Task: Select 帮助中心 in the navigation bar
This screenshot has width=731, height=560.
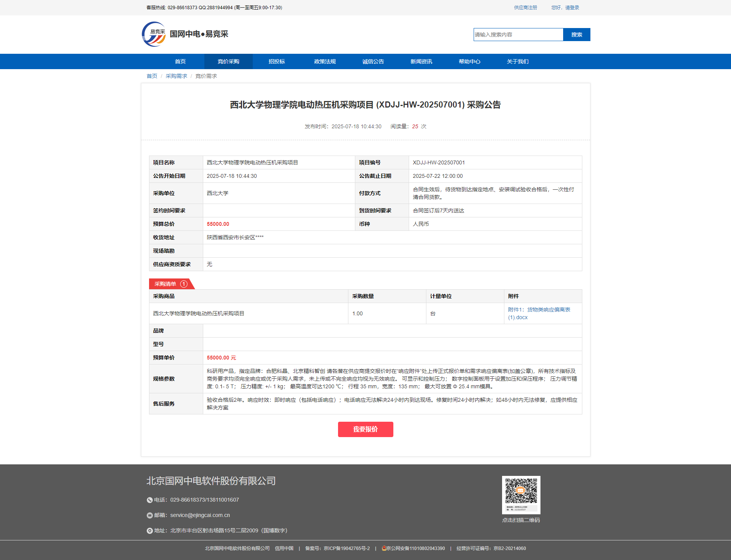Action: pos(469,61)
